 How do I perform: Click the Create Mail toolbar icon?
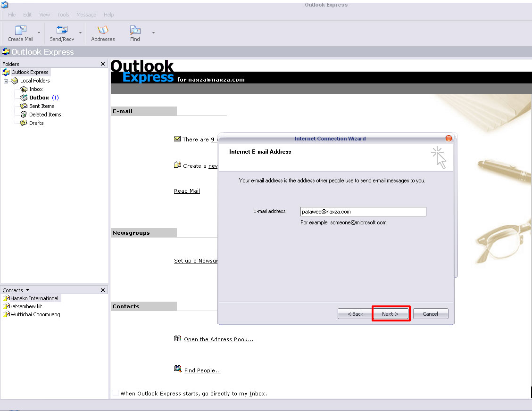[21, 30]
